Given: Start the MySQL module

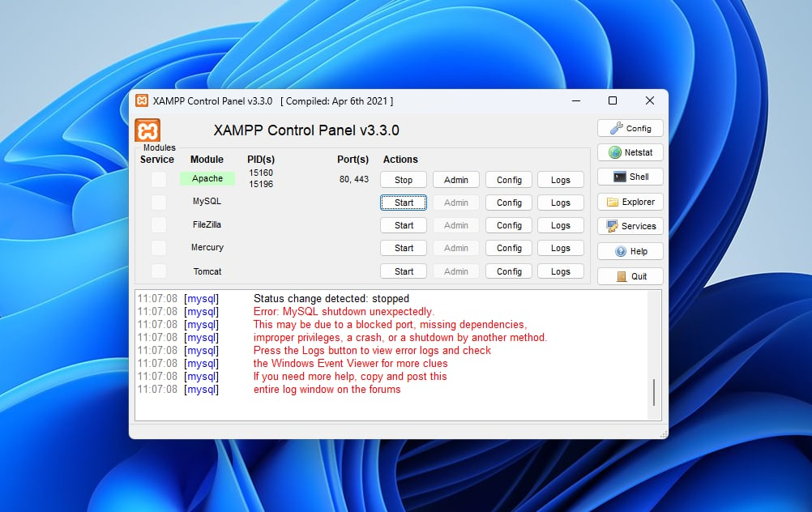Looking at the screenshot, I should 404,203.
